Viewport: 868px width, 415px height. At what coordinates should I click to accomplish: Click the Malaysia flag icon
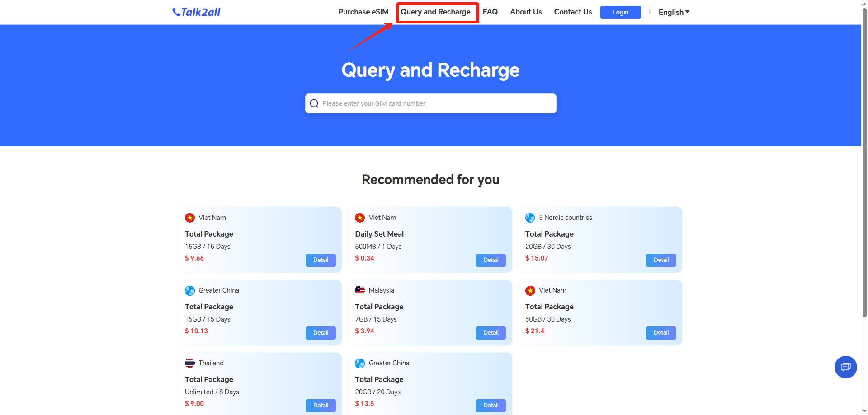coord(360,290)
